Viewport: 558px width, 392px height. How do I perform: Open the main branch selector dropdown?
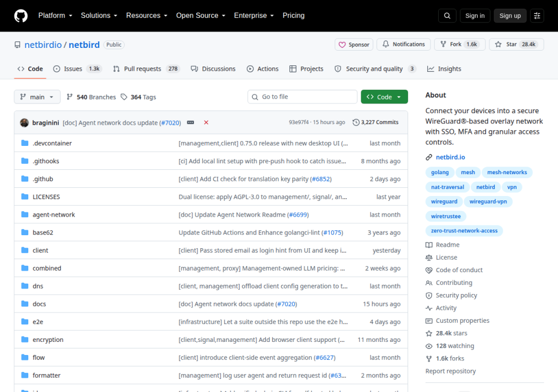37,97
